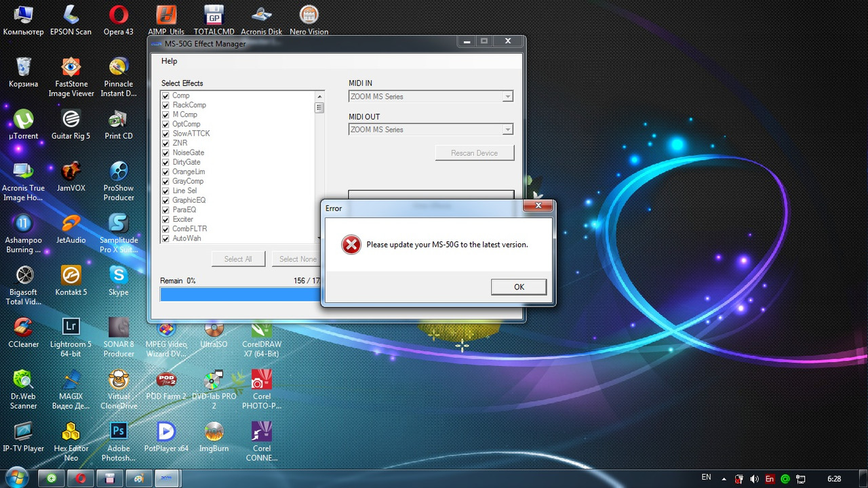Open Samplitude Pro X Suite icon
The width and height of the screenshot is (868, 488).
tap(119, 233)
